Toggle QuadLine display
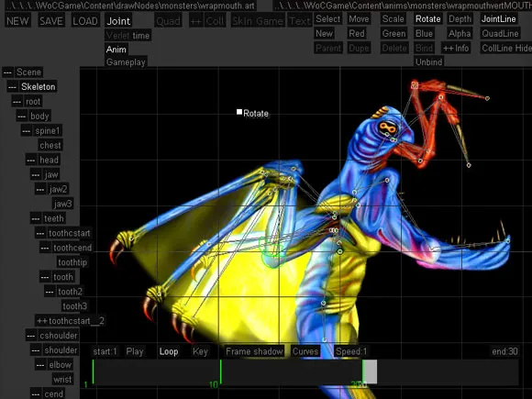The height and width of the screenshot is (399, 532). pyautogui.click(x=500, y=34)
